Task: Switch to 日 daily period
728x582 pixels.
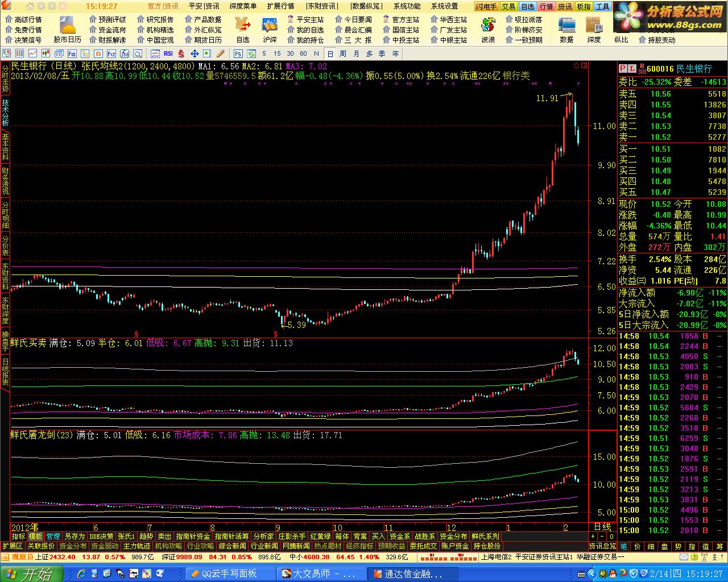Action: (330, 53)
